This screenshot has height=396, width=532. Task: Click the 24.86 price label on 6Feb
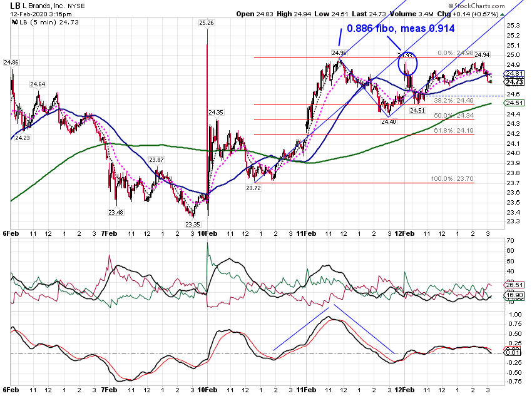pos(11,63)
